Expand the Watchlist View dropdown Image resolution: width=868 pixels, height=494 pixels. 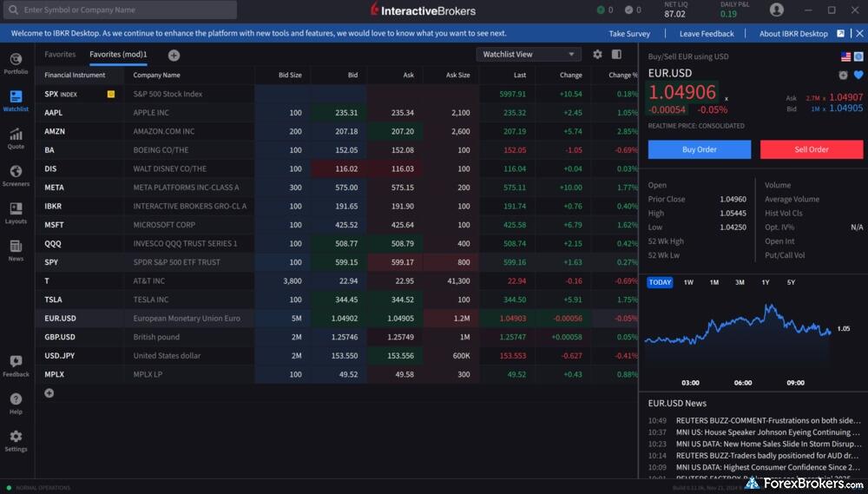(528, 54)
